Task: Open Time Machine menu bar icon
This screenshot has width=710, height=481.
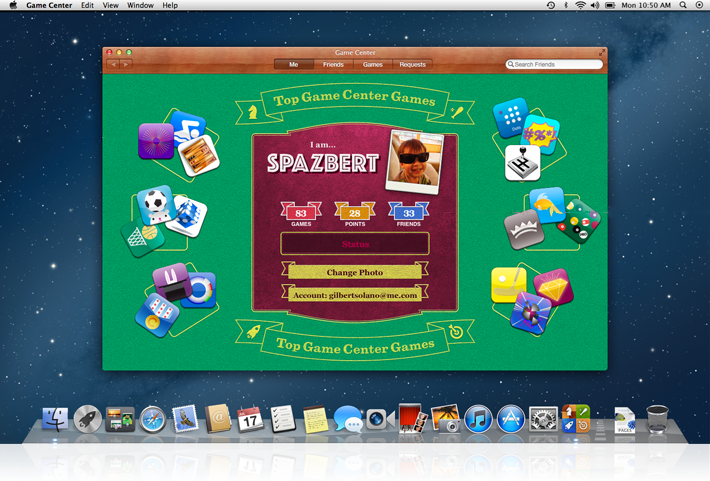Action: [551, 5]
